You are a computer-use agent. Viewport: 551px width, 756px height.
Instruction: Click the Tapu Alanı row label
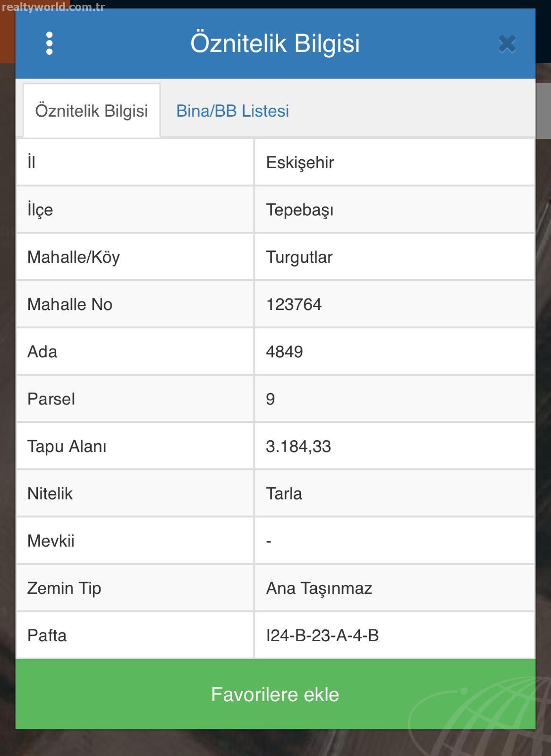pos(67,446)
